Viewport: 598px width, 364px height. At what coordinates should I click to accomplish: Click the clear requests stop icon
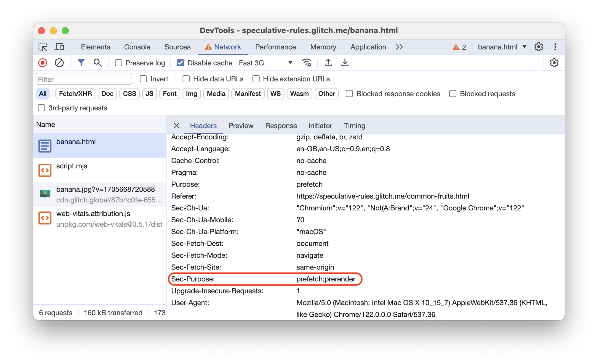click(x=58, y=63)
